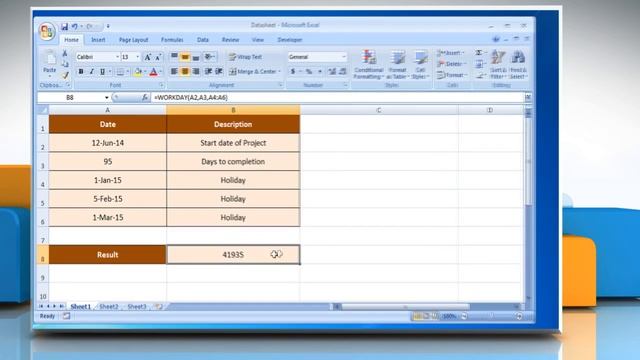The width and height of the screenshot is (640, 360).
Task: Save workbook from Quick Access toolbar
Action: click(x=64, y=27)
